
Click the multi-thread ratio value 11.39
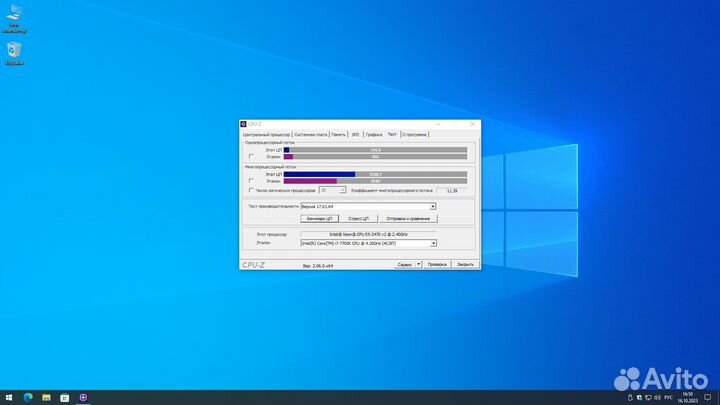pyautogui.click(x=452, y=191)
